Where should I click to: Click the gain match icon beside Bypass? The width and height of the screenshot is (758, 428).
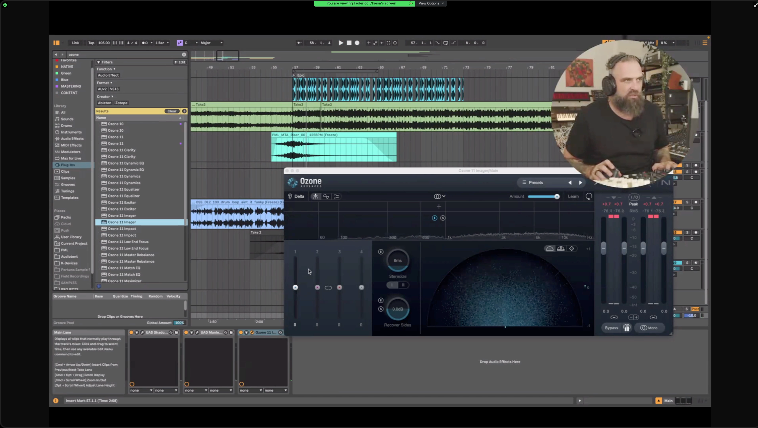[627, 328]
